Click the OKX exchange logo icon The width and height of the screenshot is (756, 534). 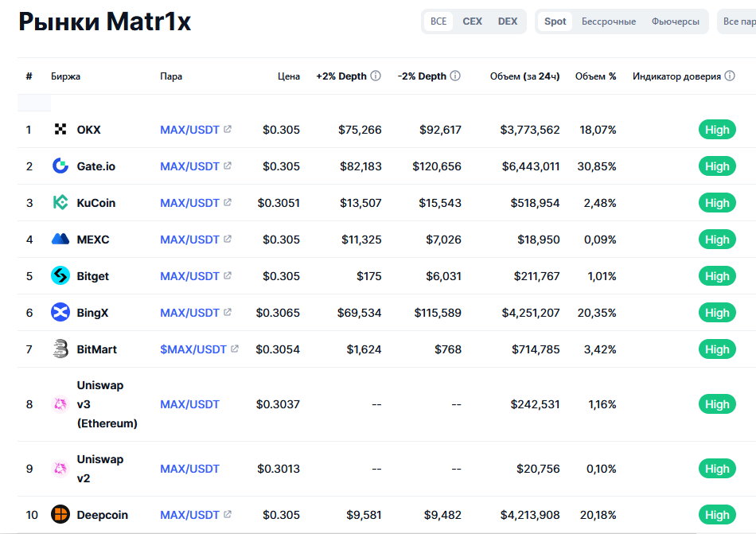coord(60,130)
